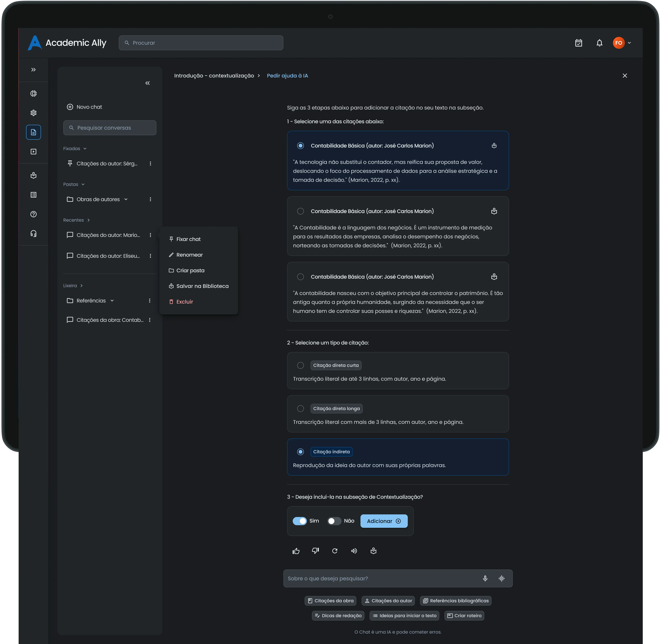Open the list table icon in sidebar

click(x=34, y=195)
